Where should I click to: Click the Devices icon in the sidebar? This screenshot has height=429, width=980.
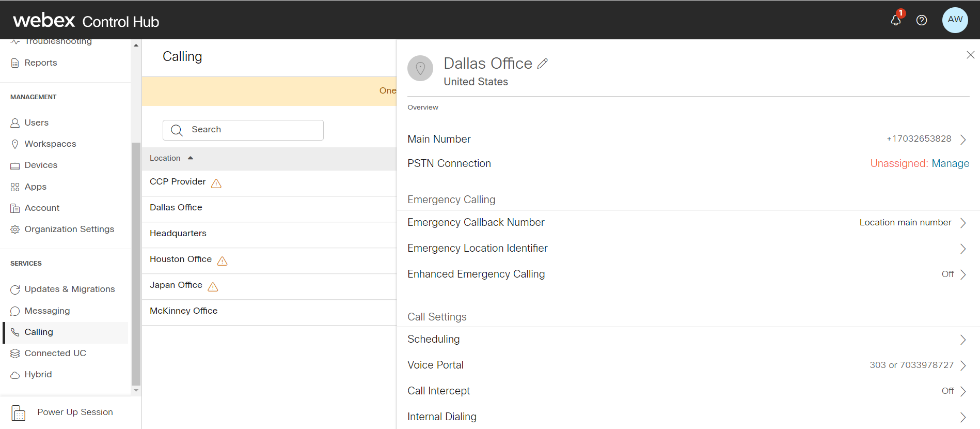[x=15, y=165]
